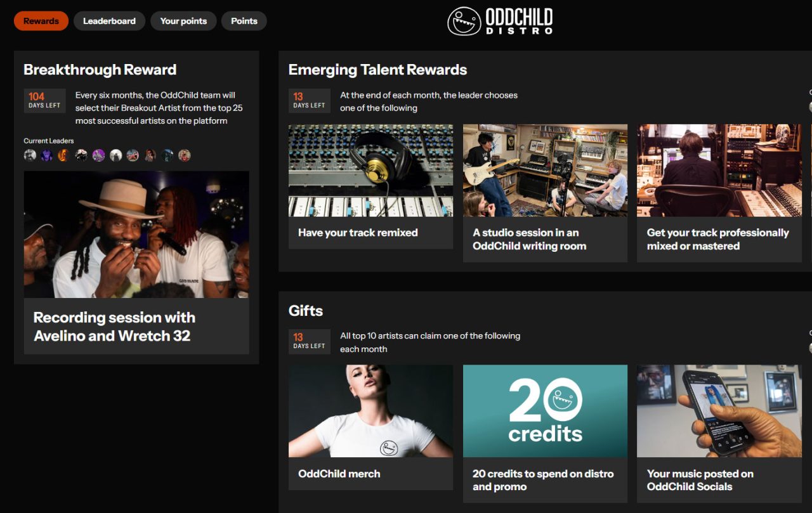Viewport: 812px width, 513px height.
Task: Select Get your track professionally mixed or mastered
Action: point(717,239)
